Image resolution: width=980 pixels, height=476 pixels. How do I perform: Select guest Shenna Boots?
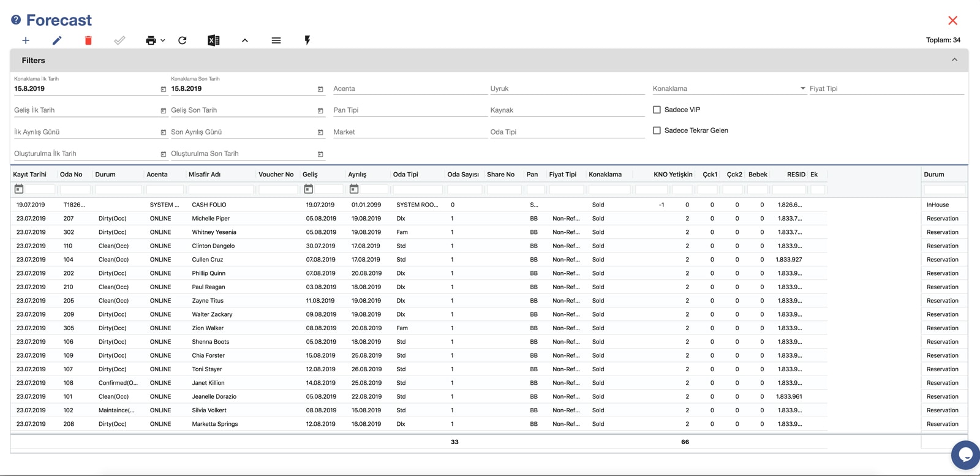click(211, 342)
